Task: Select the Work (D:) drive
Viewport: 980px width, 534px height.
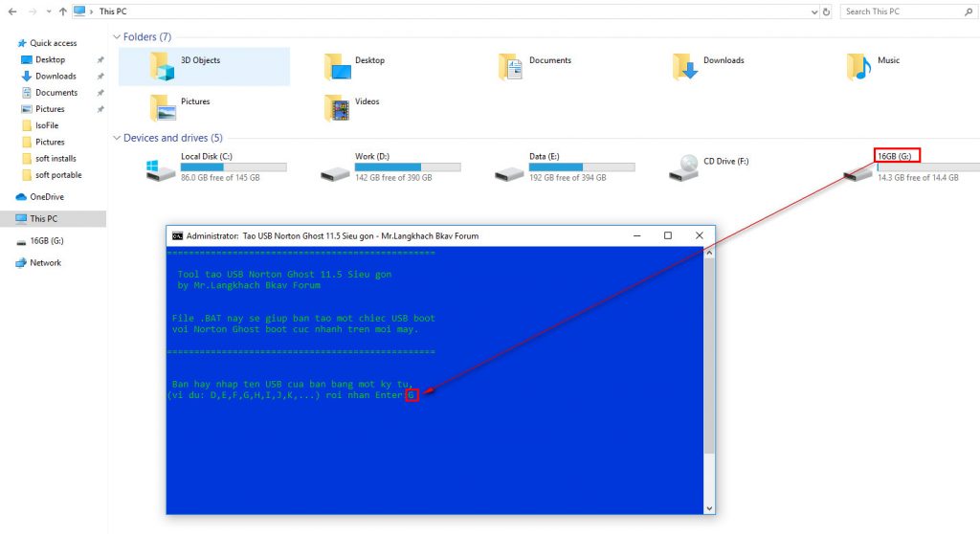Action: point(391,167)
